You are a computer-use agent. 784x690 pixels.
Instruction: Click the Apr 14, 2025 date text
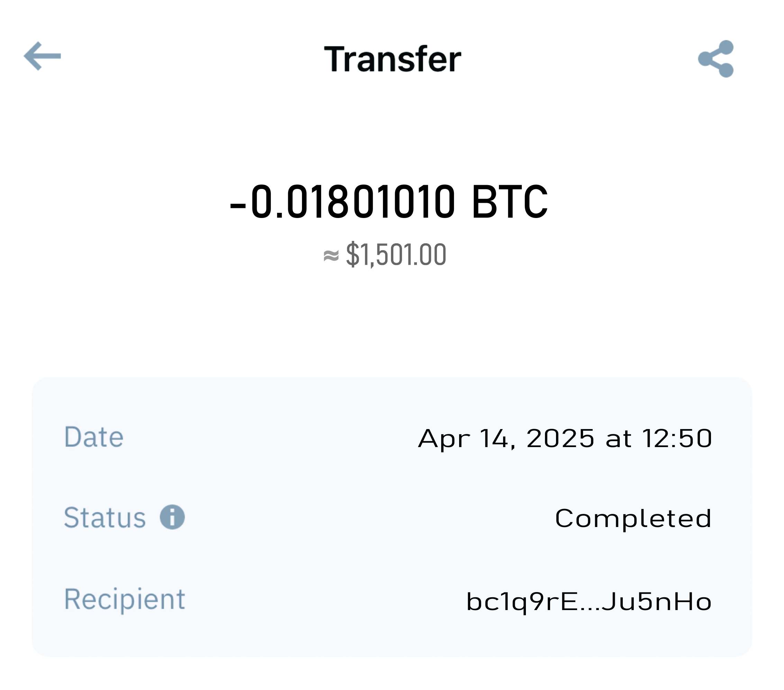pyautogui.click(x=506, y=438)
